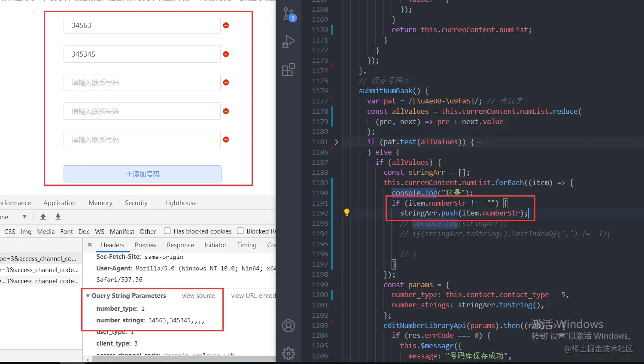The image size is (644, 364).
Task: Filter network requests by Media
Action: 46,232
